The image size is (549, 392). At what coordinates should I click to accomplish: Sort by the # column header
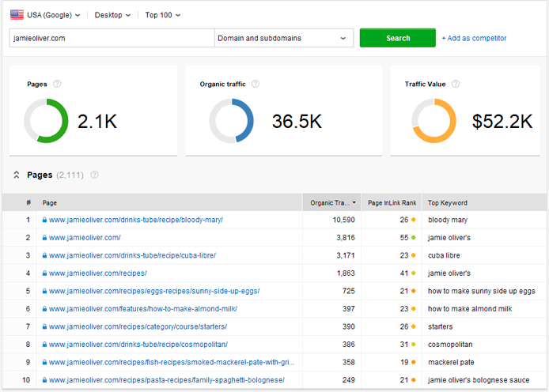(28, 203)
